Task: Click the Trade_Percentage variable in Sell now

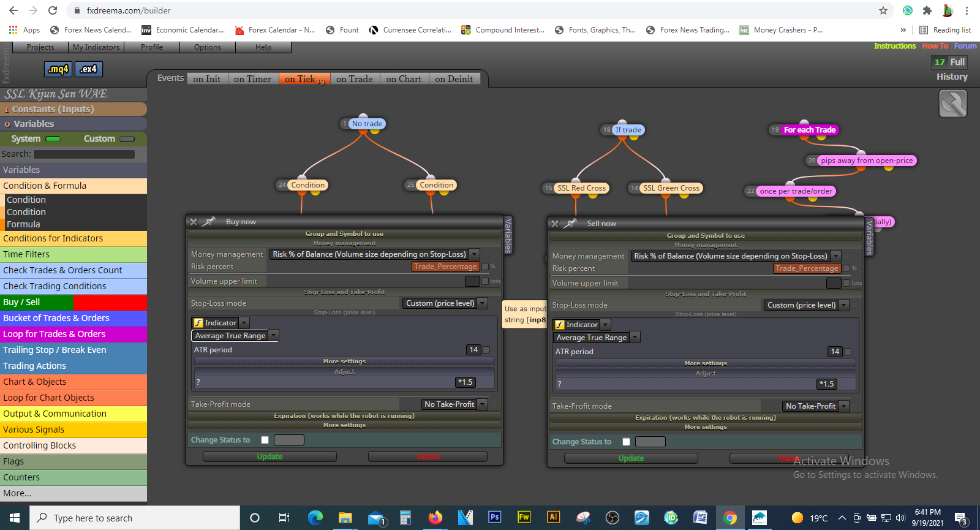Action: click(807, 268)
